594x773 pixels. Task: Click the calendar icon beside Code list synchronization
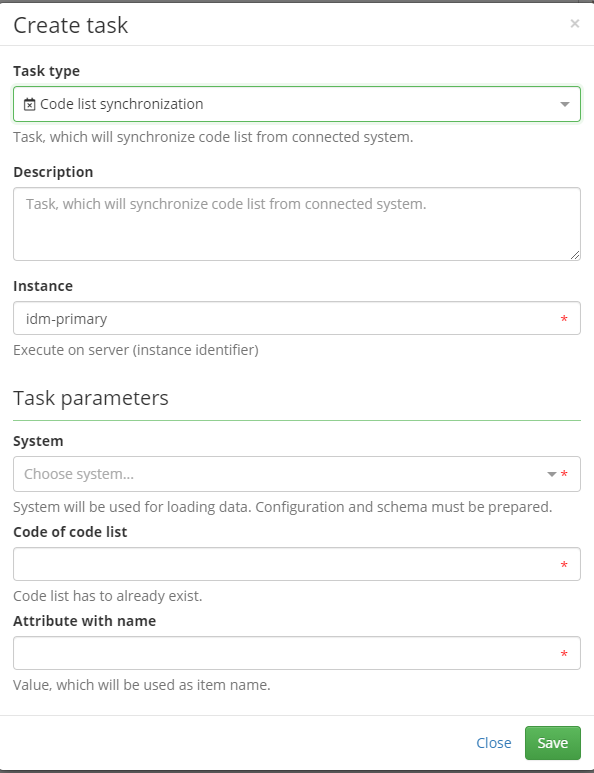[30, 105]
